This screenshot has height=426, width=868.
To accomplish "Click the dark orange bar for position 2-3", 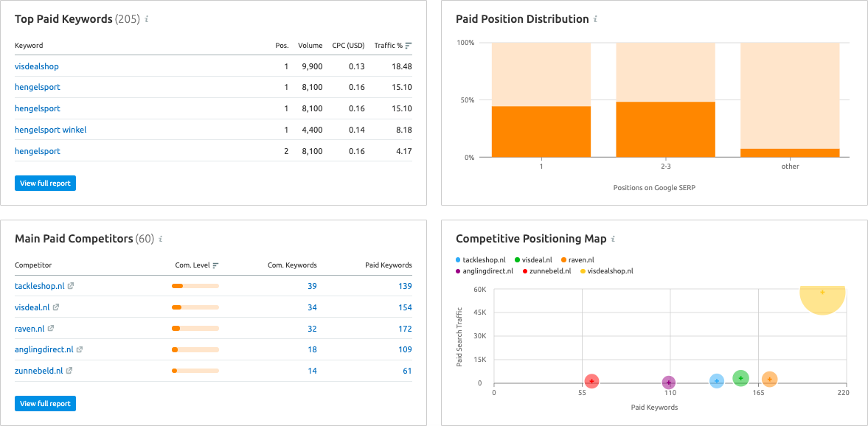I will point(665,130).
